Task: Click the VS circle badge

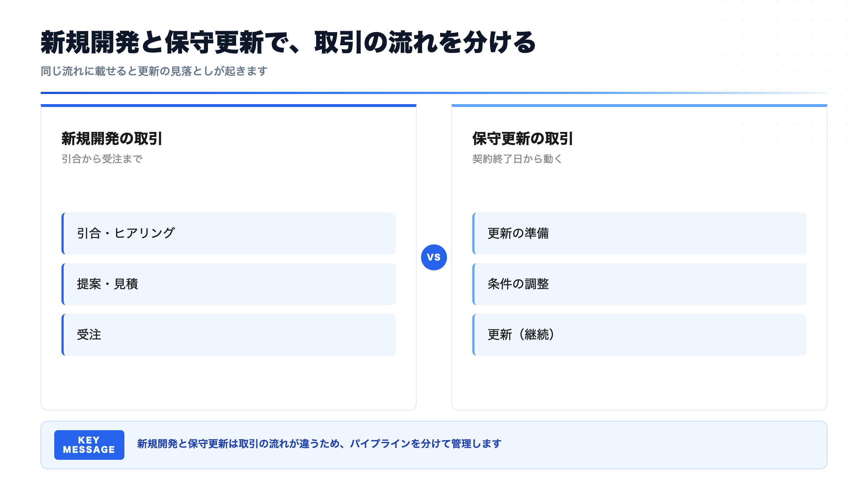Action: (434, 257)
